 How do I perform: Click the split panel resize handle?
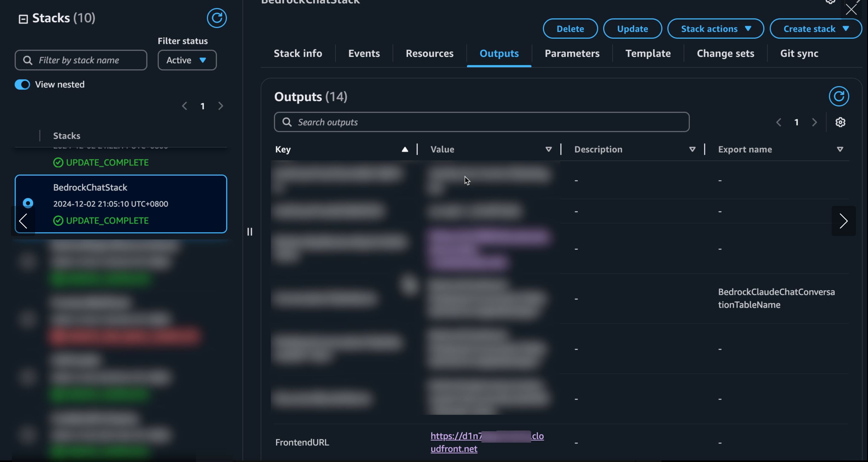point(250,232)
